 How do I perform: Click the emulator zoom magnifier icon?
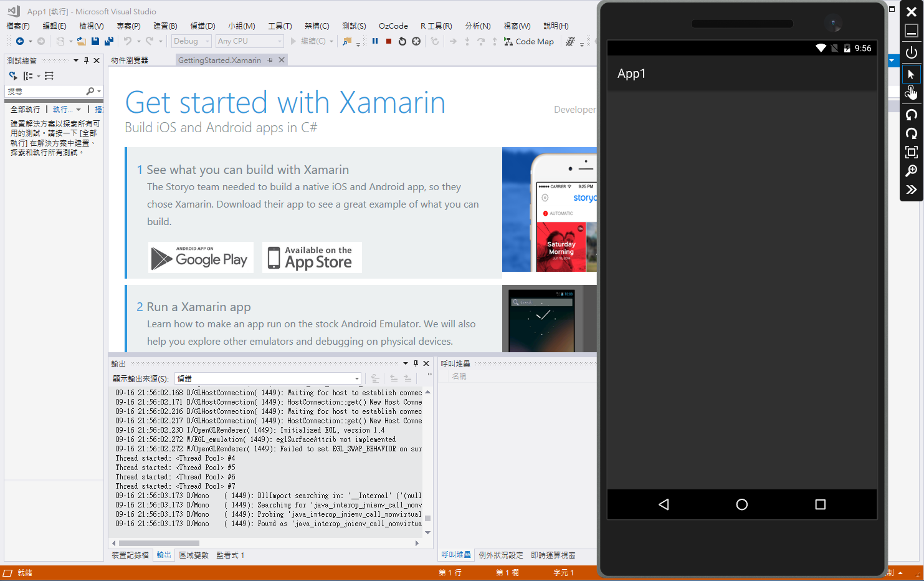pos(912,171)
